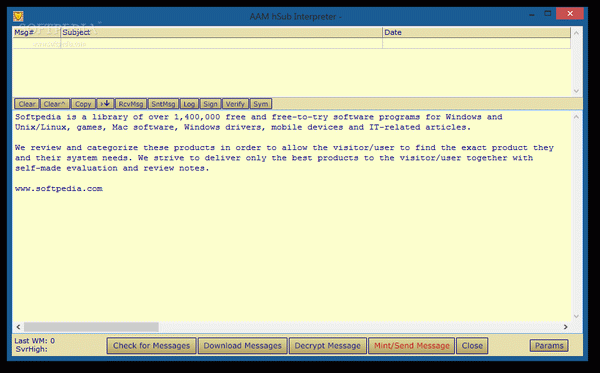Viewport: 600px width, 373px height.
Task: Open received messages via RcvMsg
Action: (x=131, y=104)
